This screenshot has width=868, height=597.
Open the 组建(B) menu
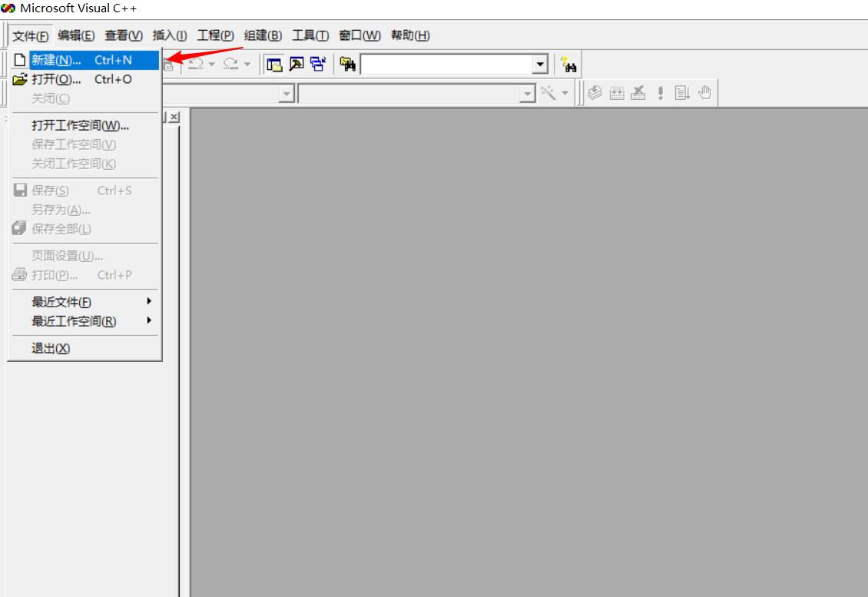pos(263,35)
